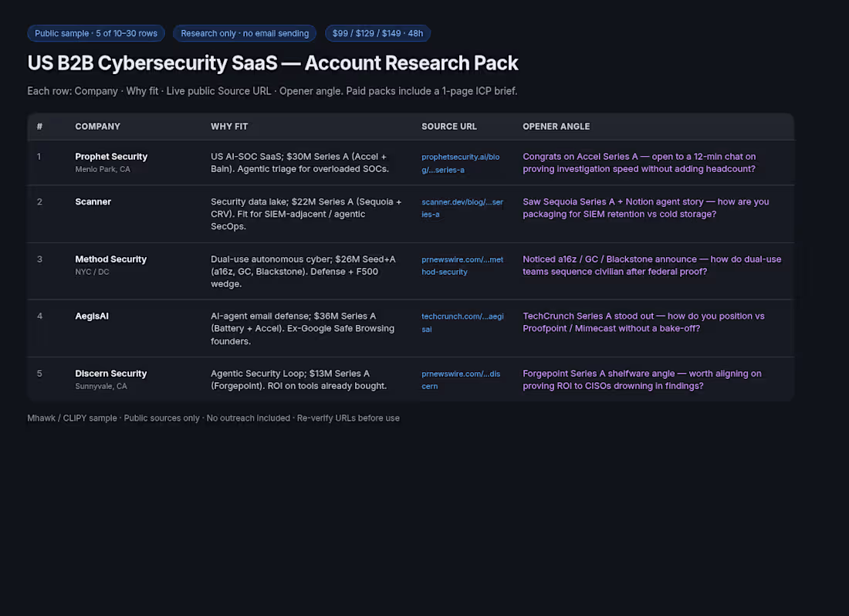849x616 pixels.
Task: Click row number 1 in the table
Action: tap(39, 157)
